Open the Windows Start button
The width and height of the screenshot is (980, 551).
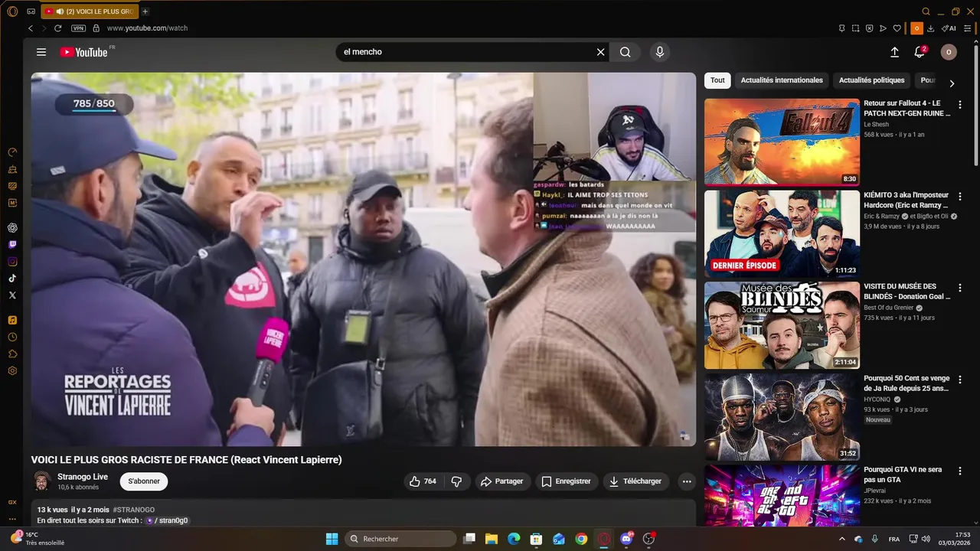[332, 539]
